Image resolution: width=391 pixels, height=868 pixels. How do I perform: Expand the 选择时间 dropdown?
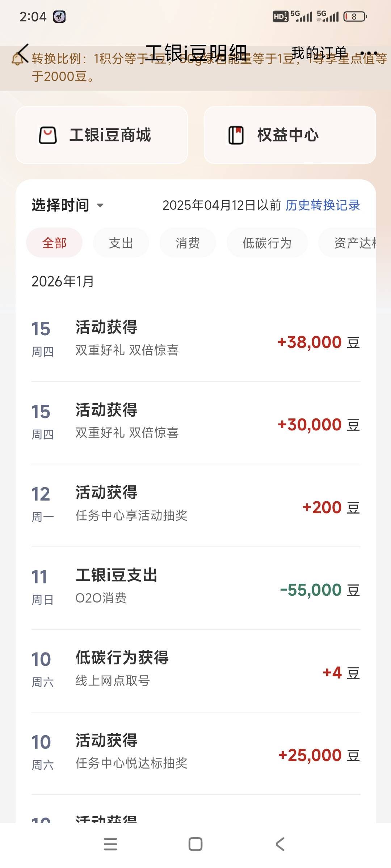[68, 205]
